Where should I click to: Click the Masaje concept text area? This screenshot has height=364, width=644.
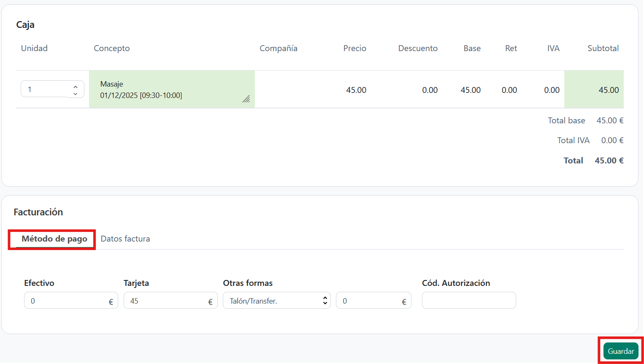click(169, 90)
